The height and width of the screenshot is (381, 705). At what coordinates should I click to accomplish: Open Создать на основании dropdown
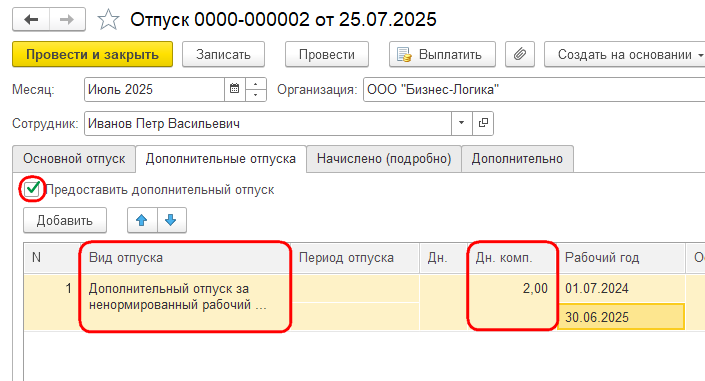pos(625,54)
